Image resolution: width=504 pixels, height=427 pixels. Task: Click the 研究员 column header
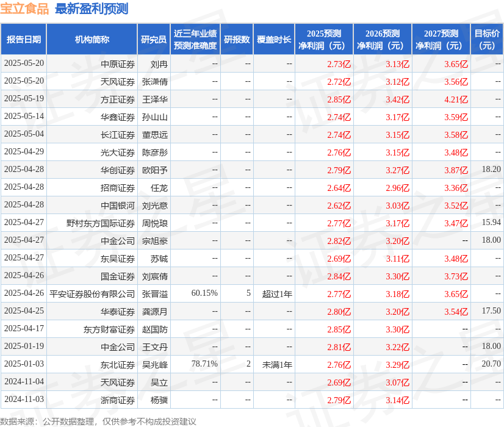(154, 40)
